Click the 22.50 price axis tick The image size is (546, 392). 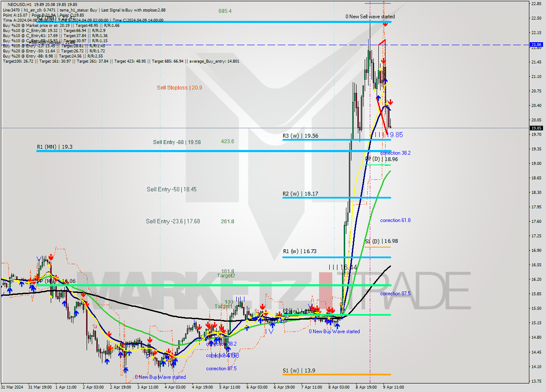(x=536, y=18)
